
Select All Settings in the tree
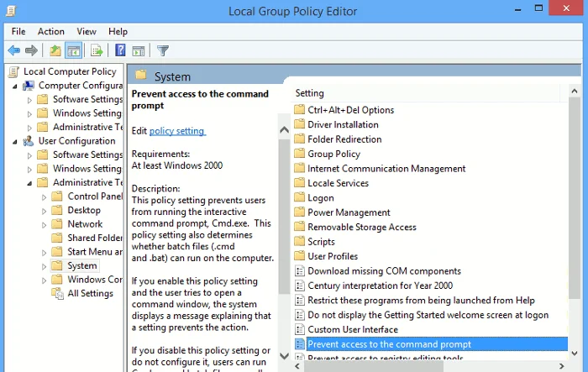[x=90, y=293]
